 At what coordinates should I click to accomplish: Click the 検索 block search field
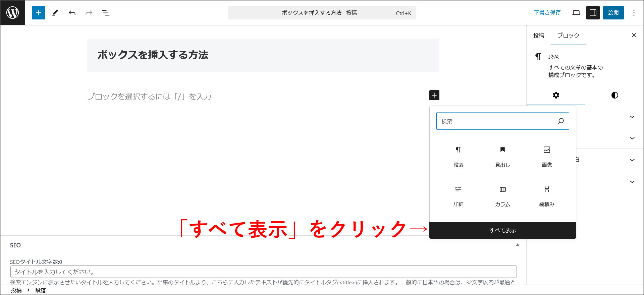496,121
